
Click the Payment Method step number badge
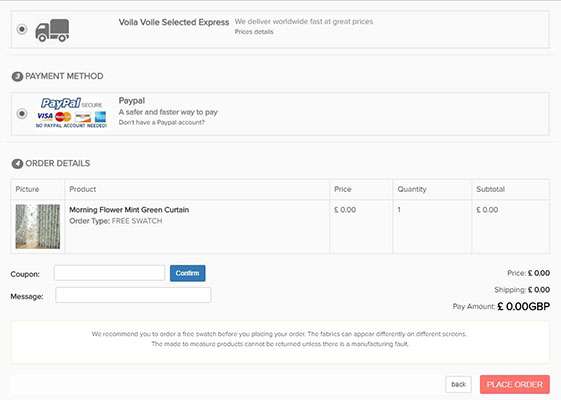coord(17,77)
